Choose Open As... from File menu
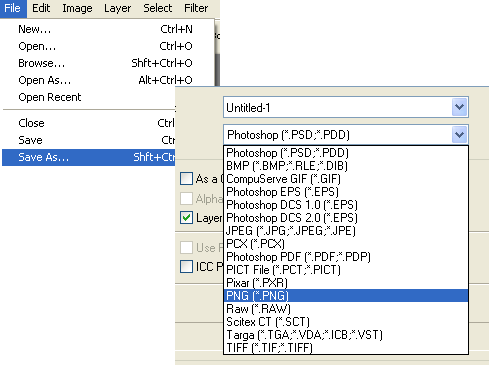The width and height of the screenshot is (489, 365). tap(107, 80)
